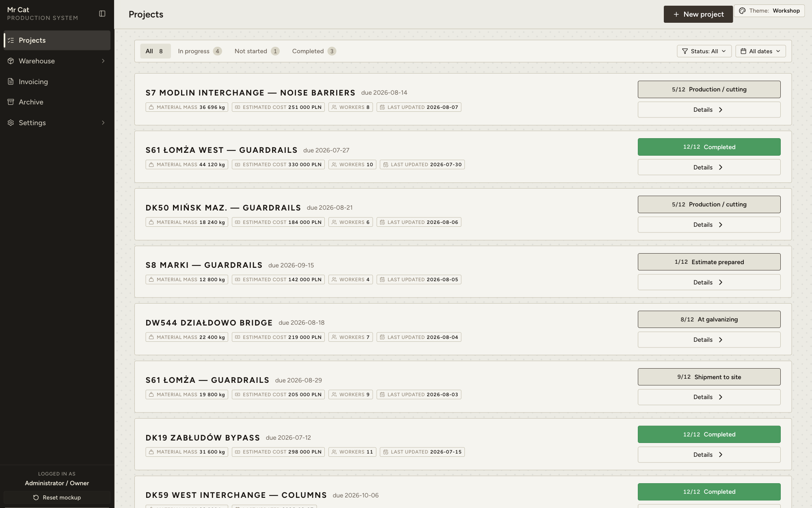812x508 pixels.
Task: Collapse the sidebar with the panel icon
Action: point(102,14)
